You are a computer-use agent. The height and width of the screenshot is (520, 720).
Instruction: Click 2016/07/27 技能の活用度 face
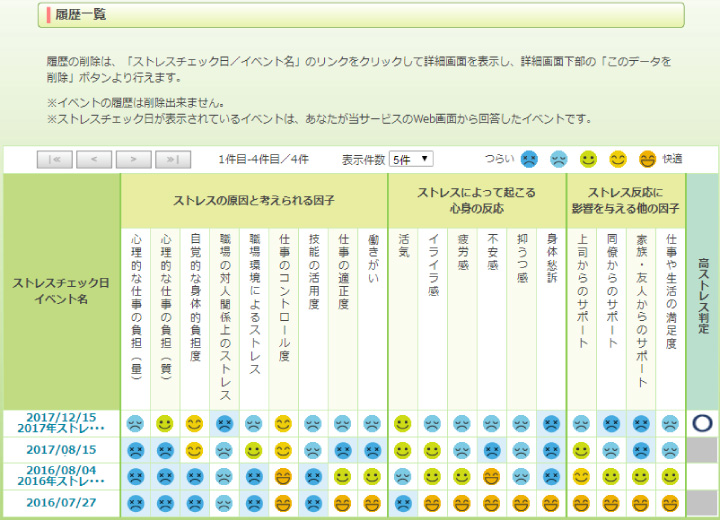(313, 503)
